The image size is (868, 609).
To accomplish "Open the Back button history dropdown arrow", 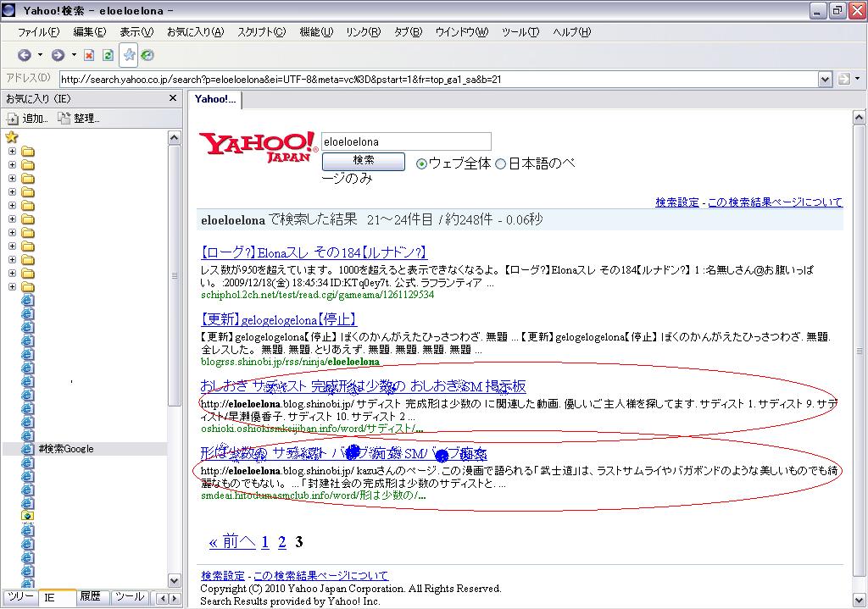I will coord(40,55).
